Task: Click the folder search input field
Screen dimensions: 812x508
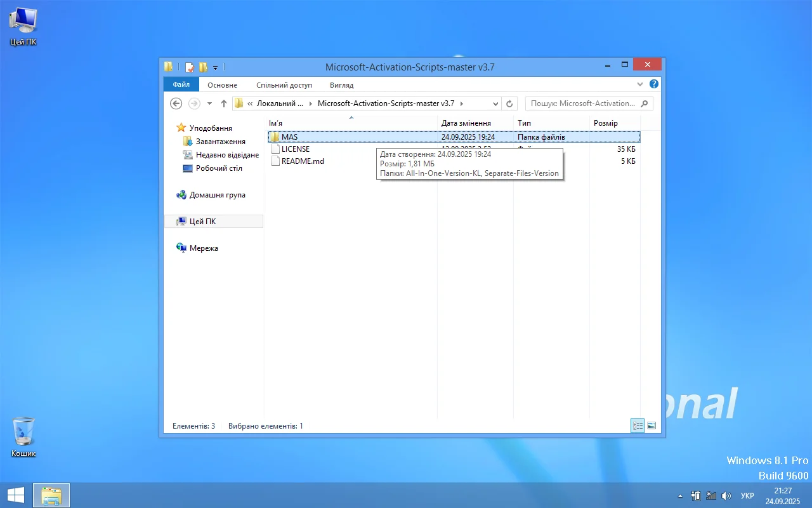Action: (x=582, y=104)
